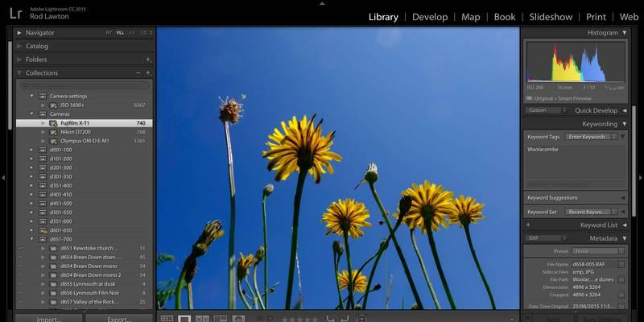This screenshot has width=644, height=322.
Task: Set Navigator zoom to FIT
Action: point(109,33)
